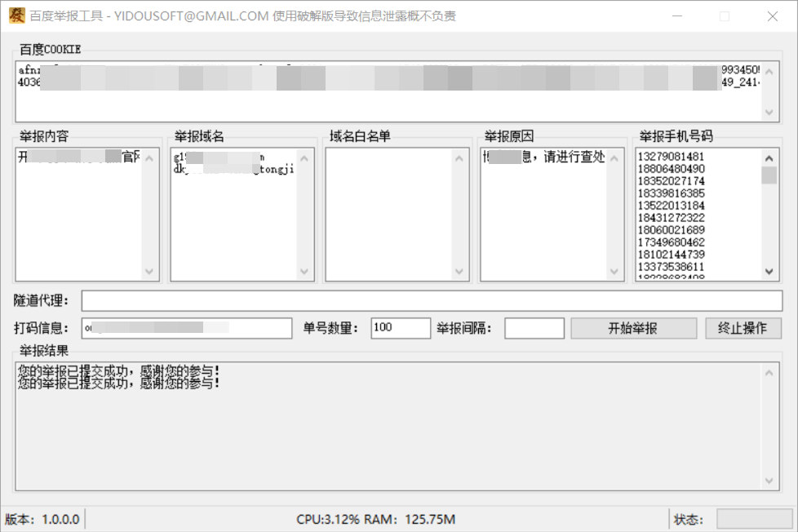Close the 百度举报工具 window
798x532 pixels.
tap(773, 16)
